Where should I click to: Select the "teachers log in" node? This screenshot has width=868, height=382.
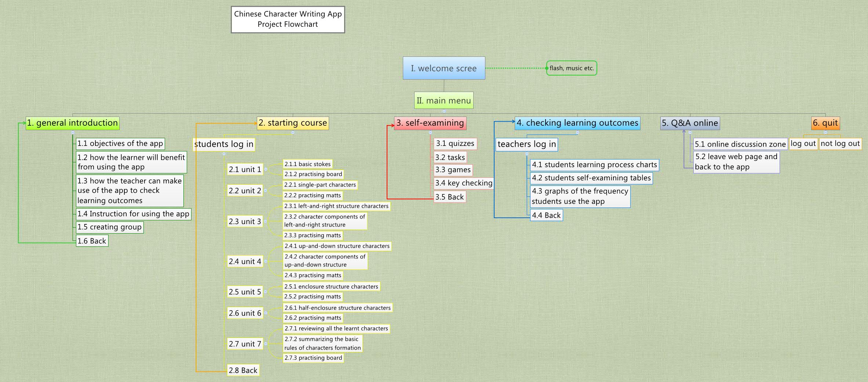[526, 144]
